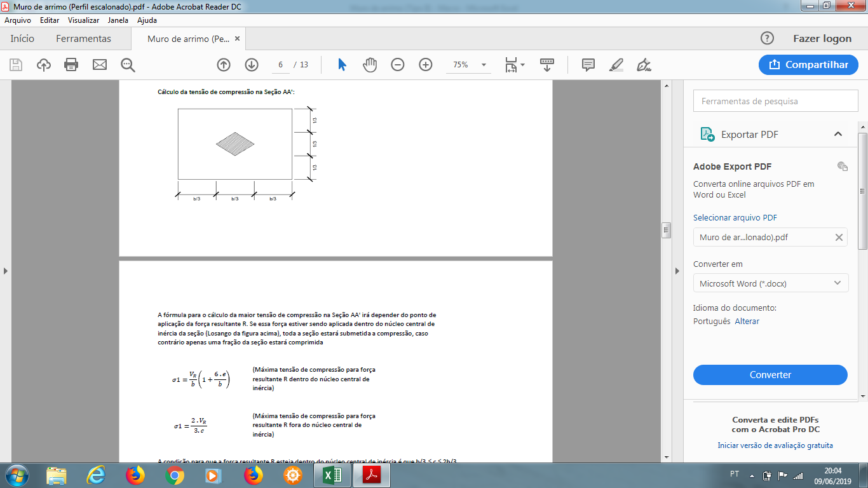Open the Ajuda menu
868x488 pixels.
click(147, 20)
